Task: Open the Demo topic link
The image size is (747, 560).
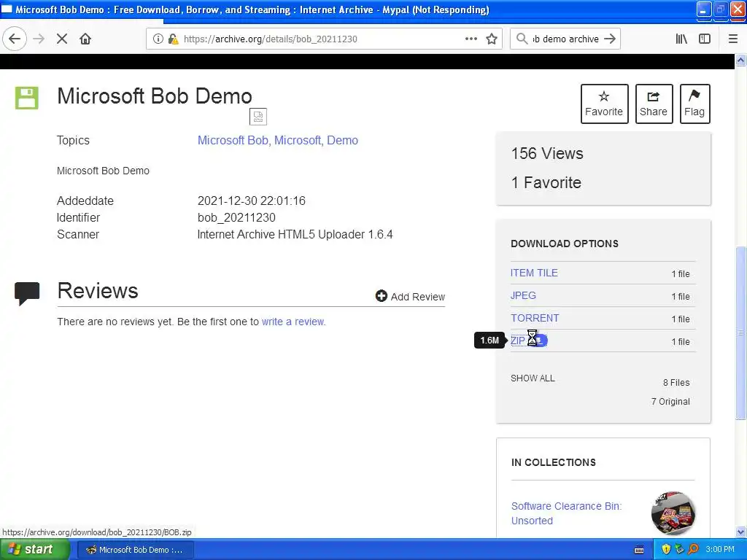Action: pyautogui.click(x=342, y=141)
